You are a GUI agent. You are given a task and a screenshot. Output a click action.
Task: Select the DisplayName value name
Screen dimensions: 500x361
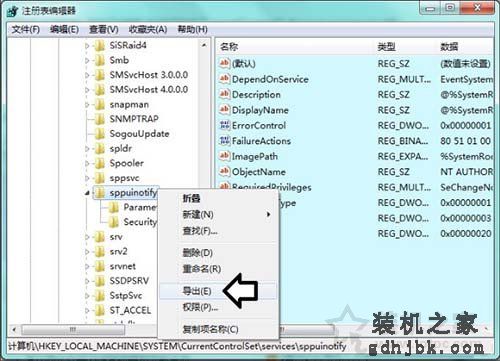click(x=260, y=110)
